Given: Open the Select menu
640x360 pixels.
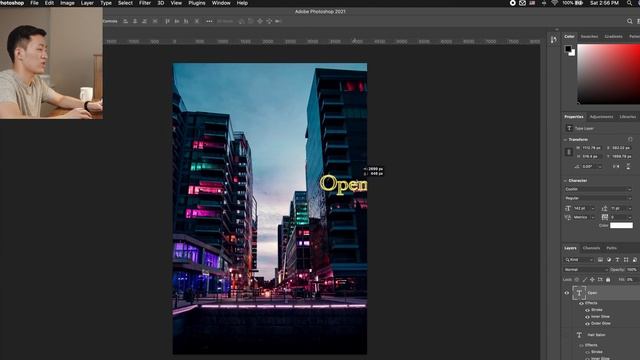Looking at the screenshot, I should 125,3.
